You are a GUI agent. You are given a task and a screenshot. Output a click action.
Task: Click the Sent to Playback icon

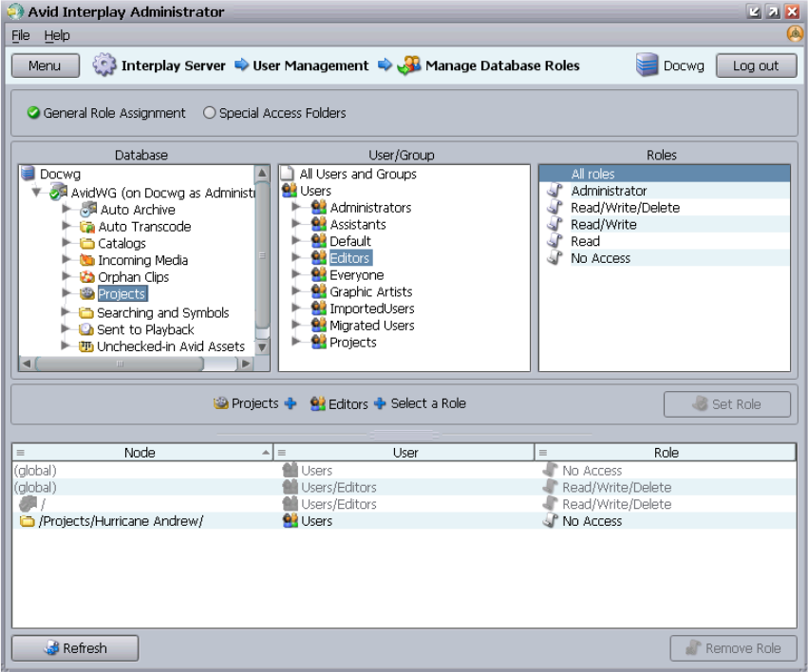click(x=86, y=329)
